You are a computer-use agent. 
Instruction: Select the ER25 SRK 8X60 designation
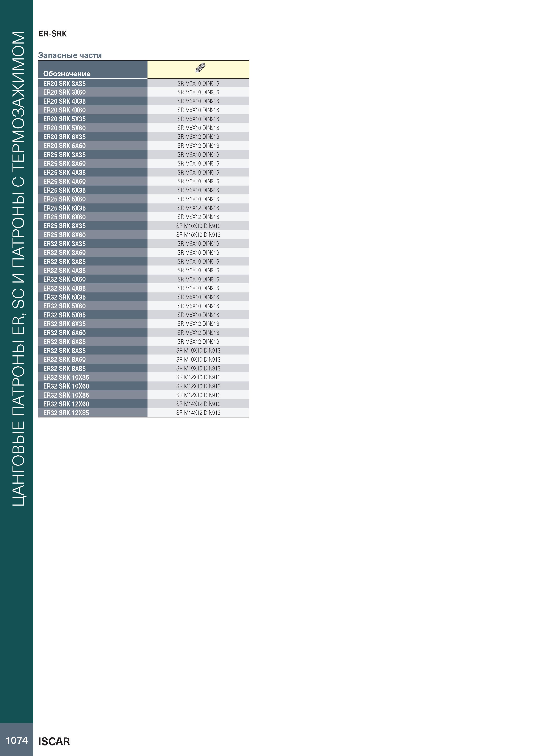tap(64, 235)
